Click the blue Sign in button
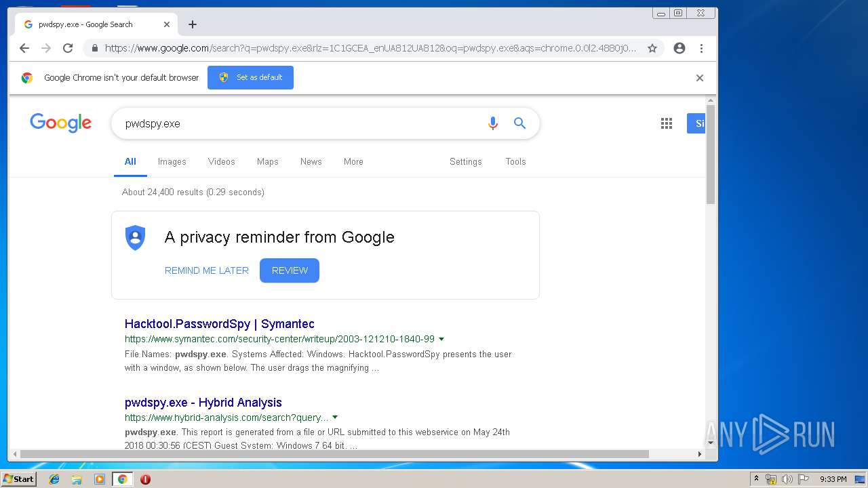 pos(696,123)
